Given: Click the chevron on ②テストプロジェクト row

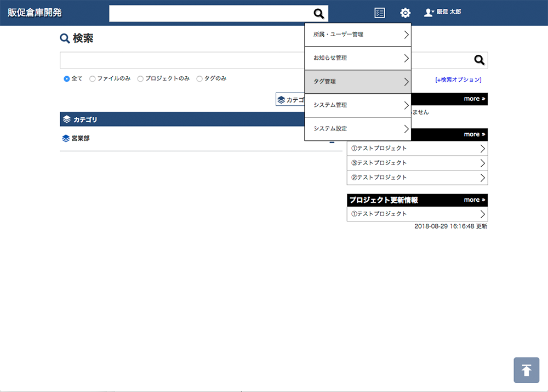Looking at the screenshot, I should pyautogui.click(x=482, y=178).
